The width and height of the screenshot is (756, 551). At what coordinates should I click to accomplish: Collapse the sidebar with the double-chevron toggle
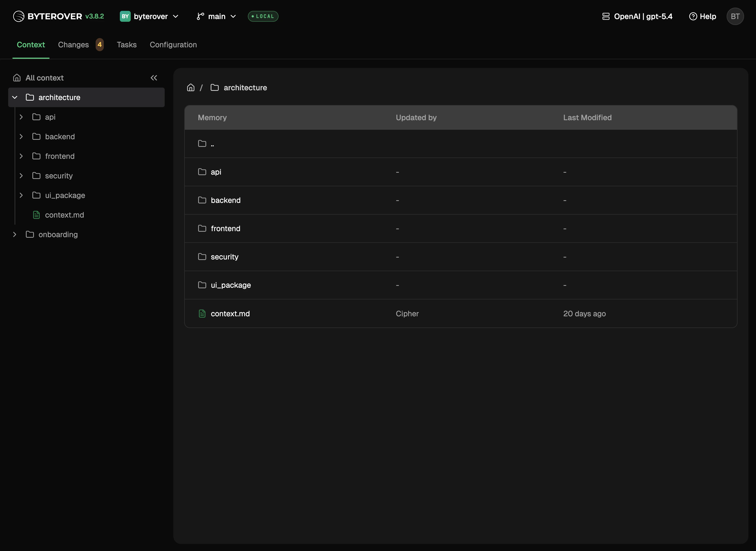[154, 78]
